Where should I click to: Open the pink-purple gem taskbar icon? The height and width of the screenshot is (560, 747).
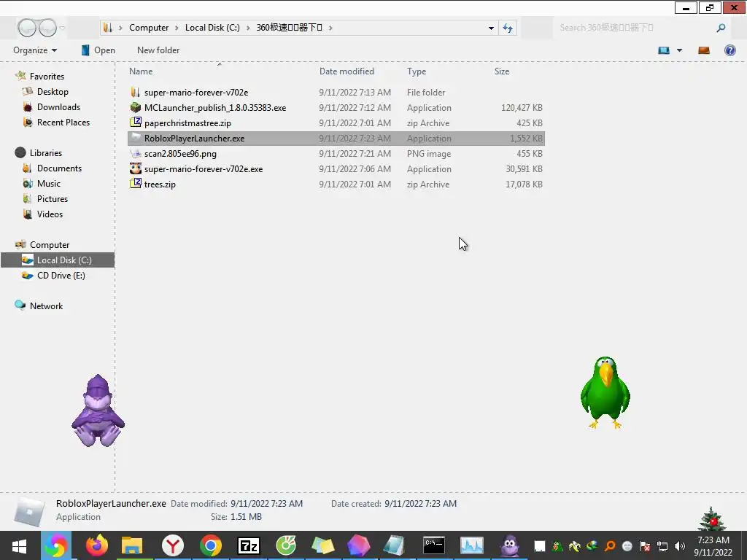point(359,545)
